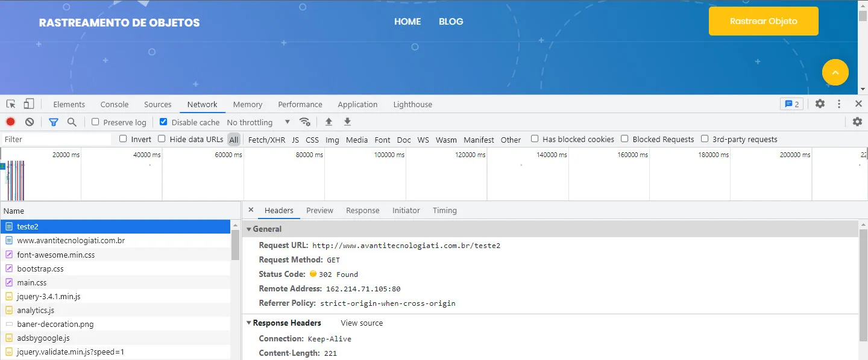Image resolution: width=868 pixels, height=360 pixels.
Task: Go to the BLOG page link
Action: (x=451, y=22)
